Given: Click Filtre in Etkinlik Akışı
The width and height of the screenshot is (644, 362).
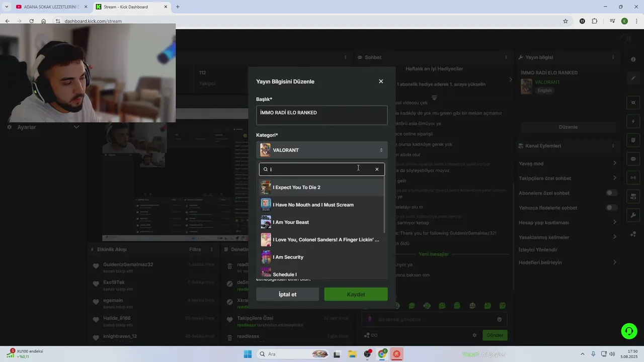Looking at the screenshot, I should [x=195, y=249].
